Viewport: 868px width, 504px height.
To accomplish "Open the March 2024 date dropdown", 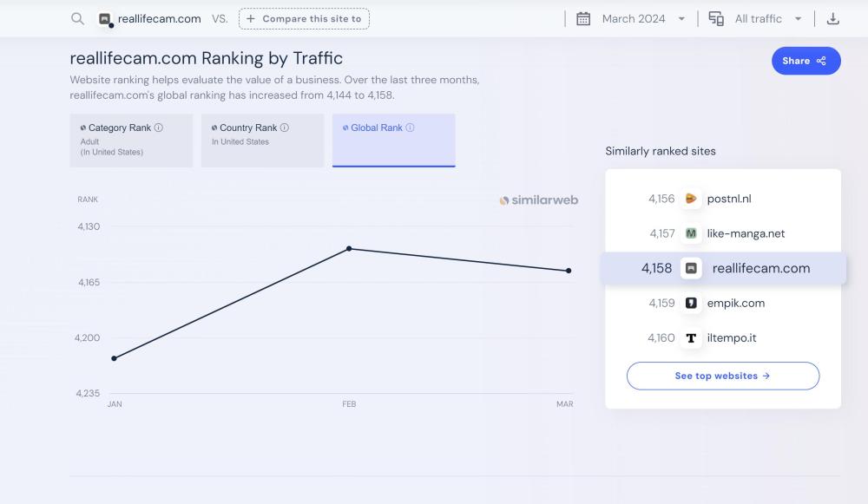I will pos(642,18).
